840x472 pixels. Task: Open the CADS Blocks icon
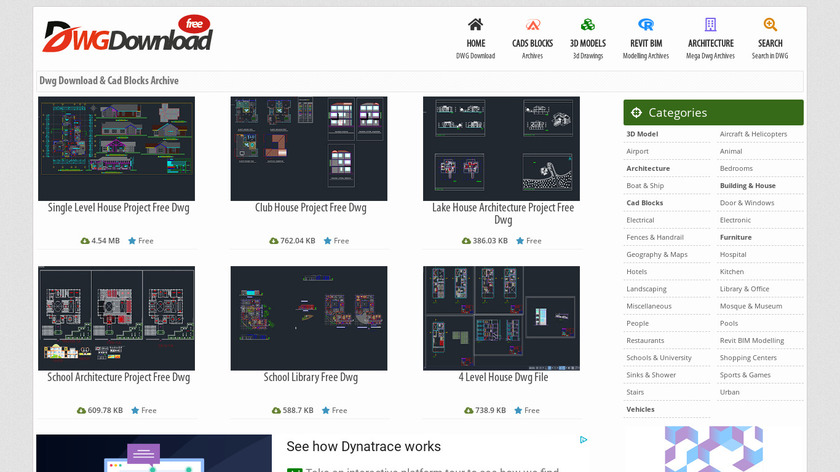tap(532, 25)
